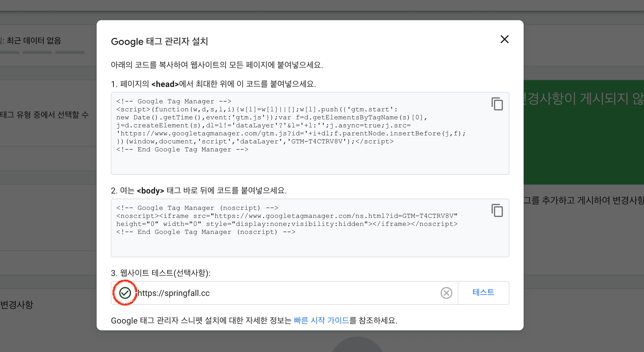The image size is (644, 352).
Task: Close the Google 태그 관리자 설치 dialog
Action: [504, 39]
